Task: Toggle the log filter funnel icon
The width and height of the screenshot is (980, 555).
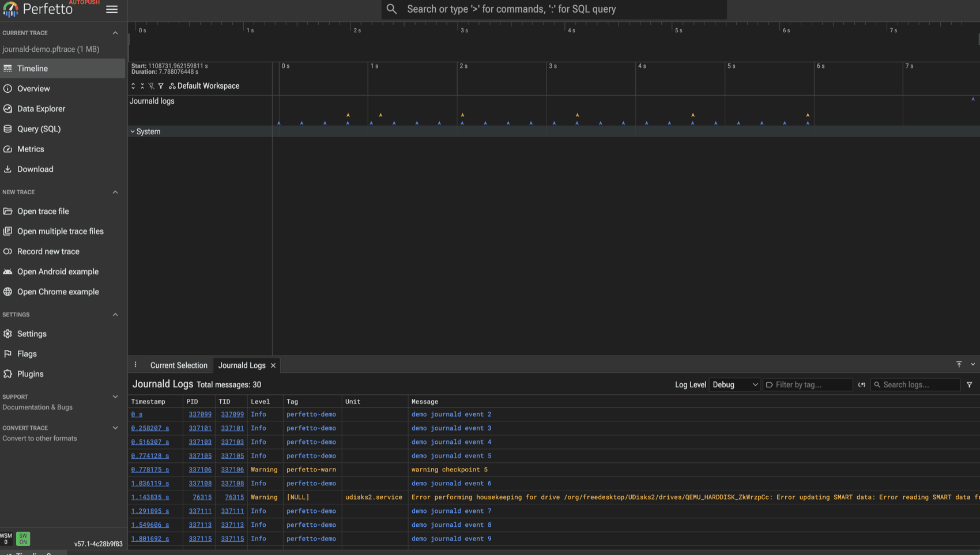Action: click(970, 385)
